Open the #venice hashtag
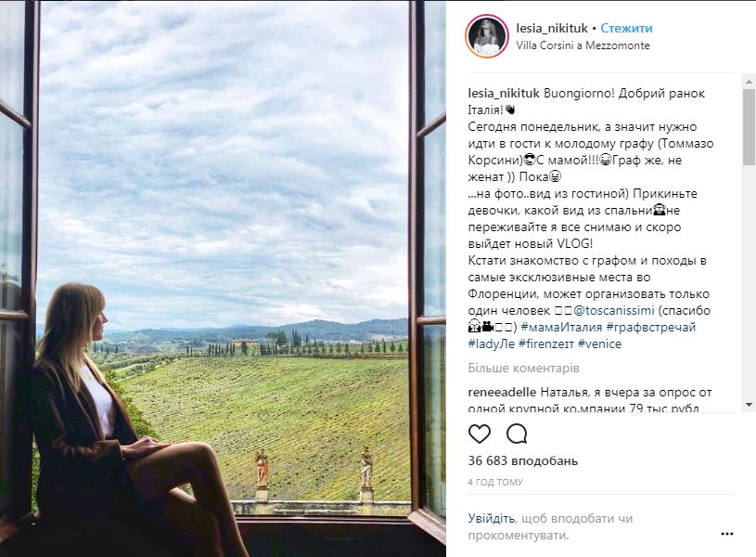 (599, 343)
